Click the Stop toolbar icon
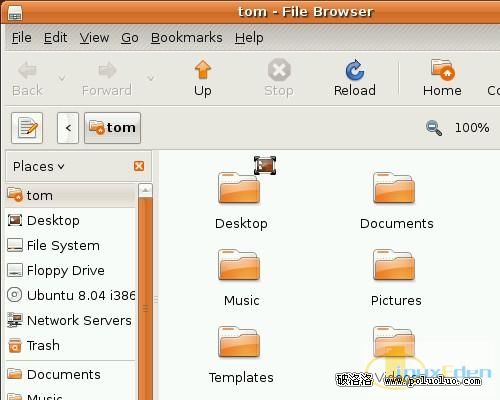 [x=279, y=70]
